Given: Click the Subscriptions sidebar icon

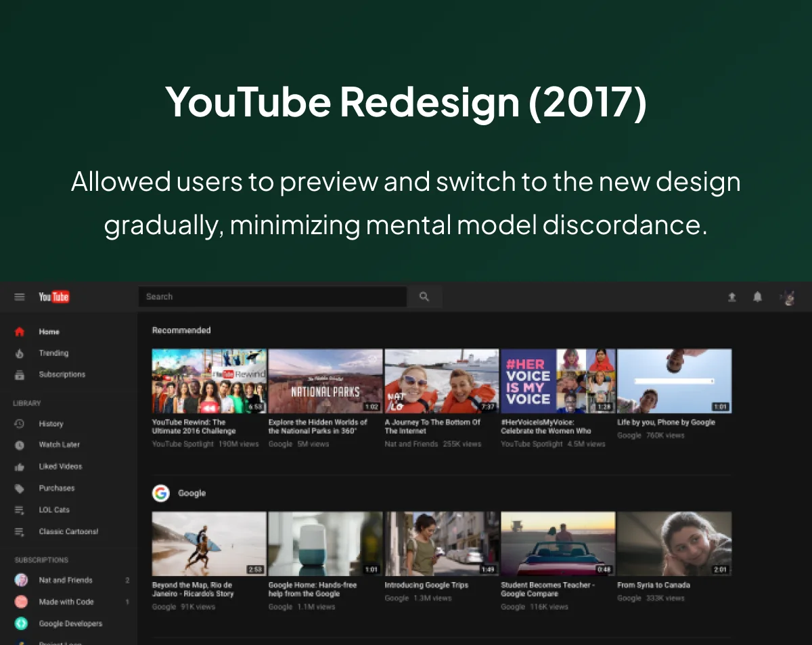Looking at the screenshot, I should 20,374.
